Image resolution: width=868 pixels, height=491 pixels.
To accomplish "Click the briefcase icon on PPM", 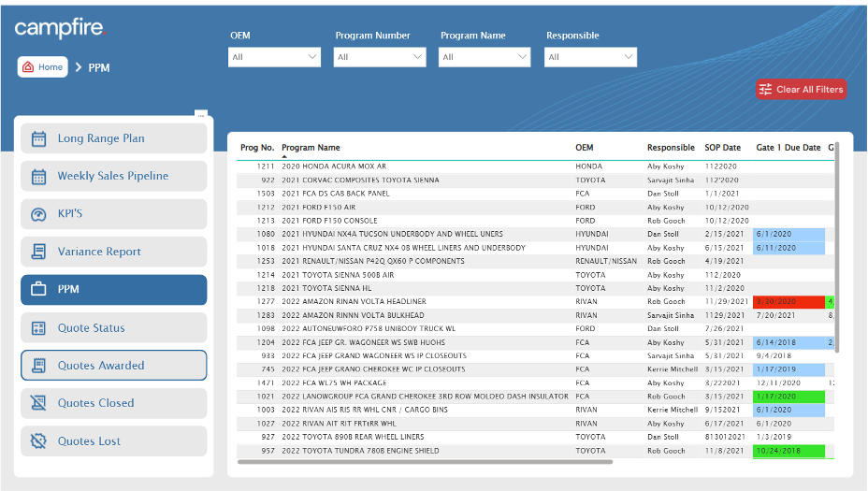I will (38, 290).
